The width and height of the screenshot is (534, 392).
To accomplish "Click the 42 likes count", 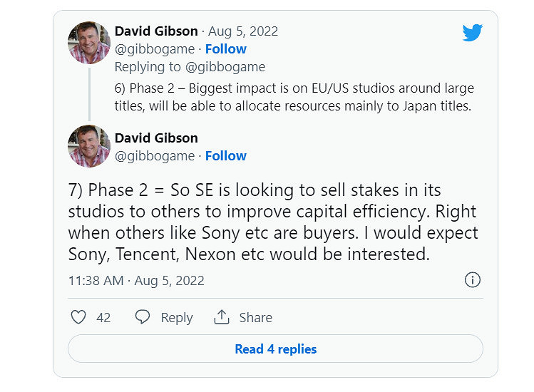I will coord(103,318).
